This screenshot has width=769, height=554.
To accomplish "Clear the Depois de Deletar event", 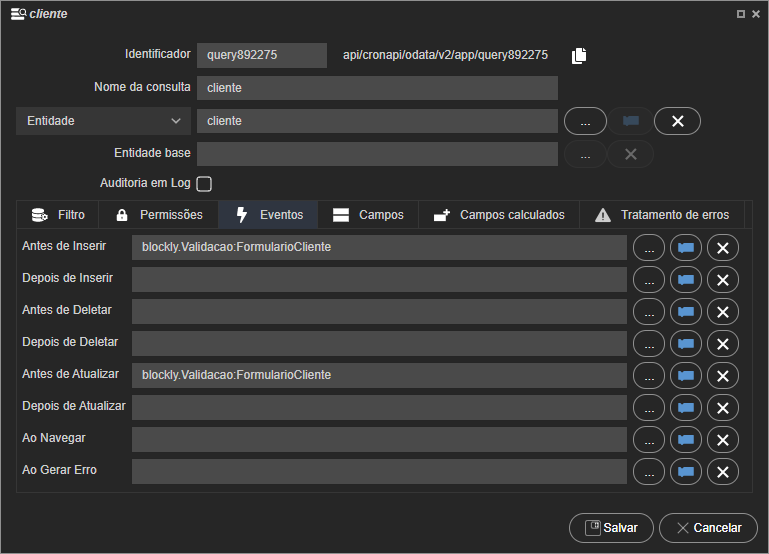I will click(723, 344).
